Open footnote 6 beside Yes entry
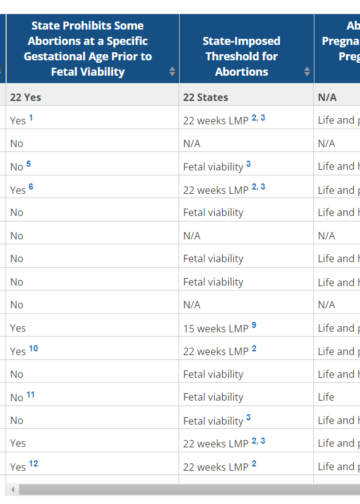 click(31, 186)
